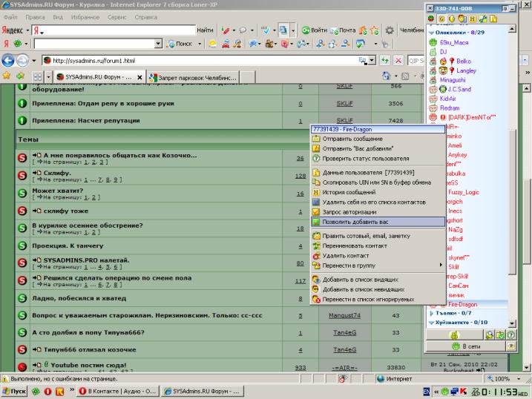Open topic 'Может хватит?' link
532x399 pixels.
[57, 191]
